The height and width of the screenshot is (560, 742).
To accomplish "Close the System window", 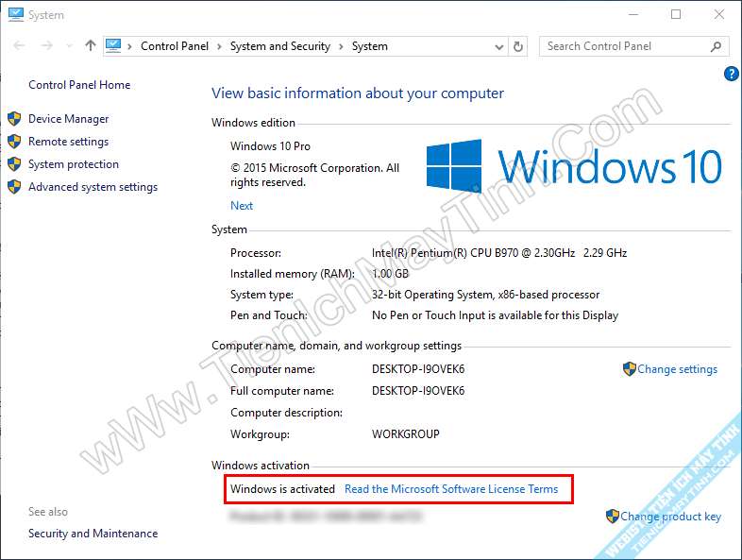I will (x=719, y=15).
